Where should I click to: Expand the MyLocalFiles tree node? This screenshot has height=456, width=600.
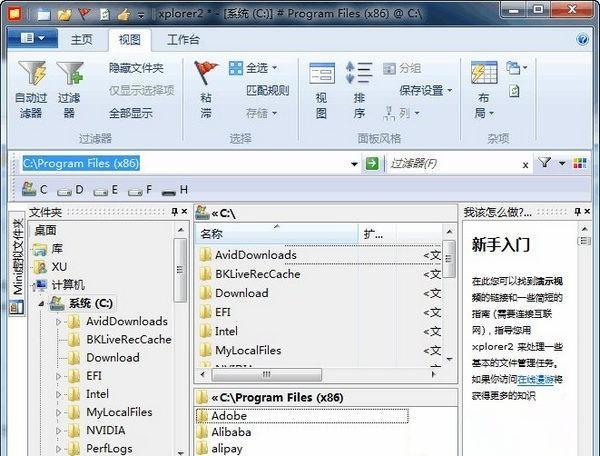(x=59, y=413)
